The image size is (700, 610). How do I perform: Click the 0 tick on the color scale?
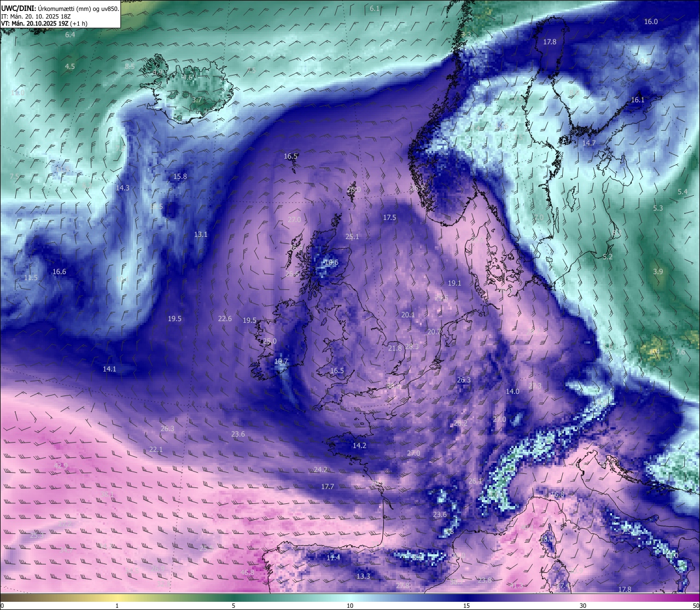(2, 606)
